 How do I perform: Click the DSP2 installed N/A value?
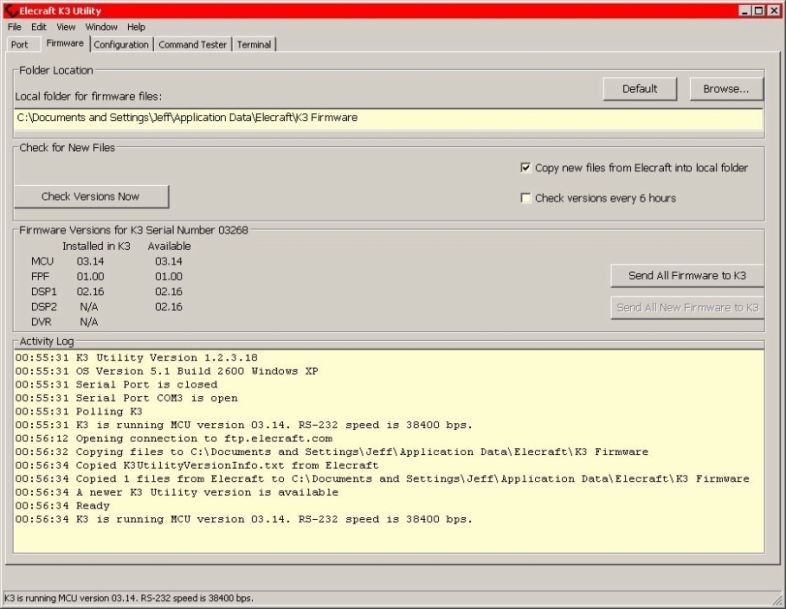pos(89,306)
